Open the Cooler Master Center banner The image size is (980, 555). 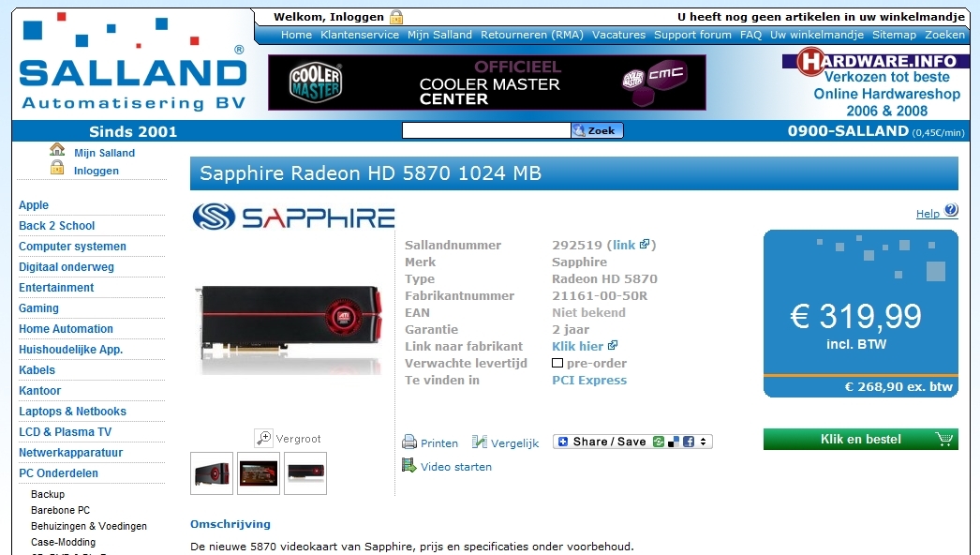coord(487,82)
